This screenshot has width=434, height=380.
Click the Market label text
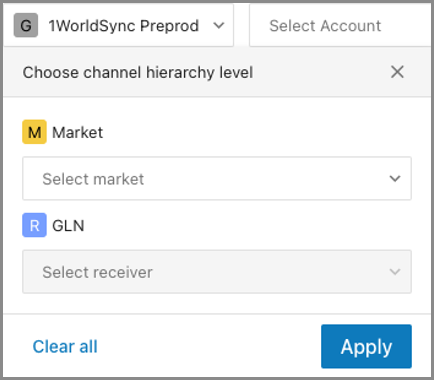point(78,132)
